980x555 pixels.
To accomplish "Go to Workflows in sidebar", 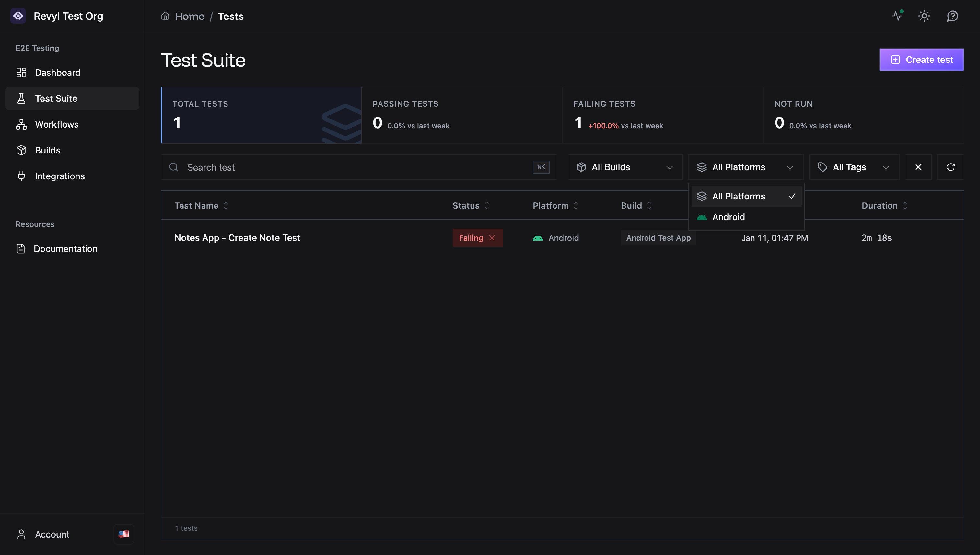I will point(56,124).
